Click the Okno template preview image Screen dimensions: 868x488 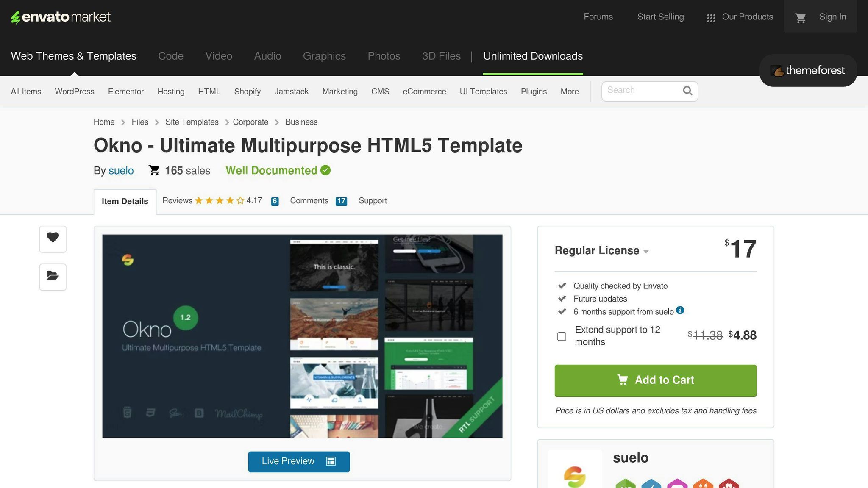pos(302,336)
